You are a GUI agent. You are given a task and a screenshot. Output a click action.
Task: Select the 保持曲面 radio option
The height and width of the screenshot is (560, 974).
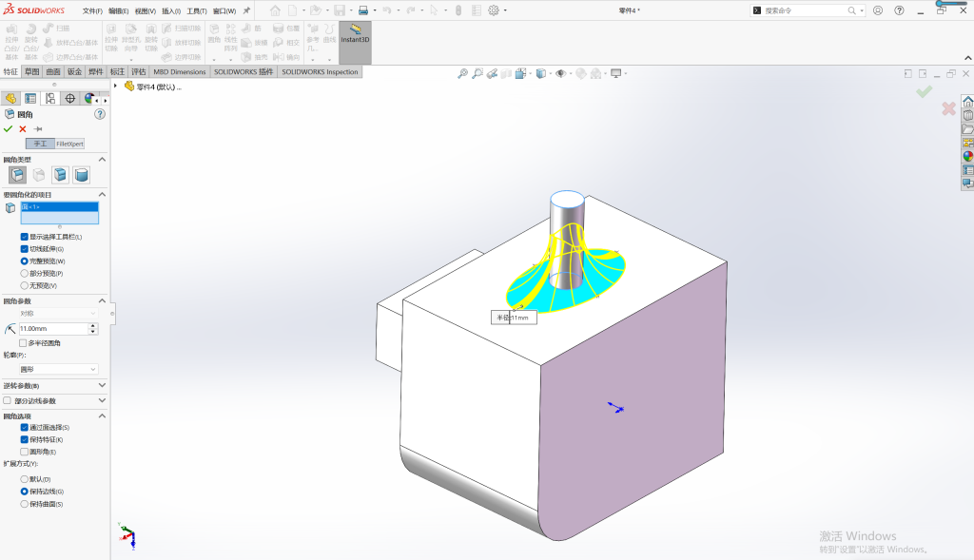point(24,504)
